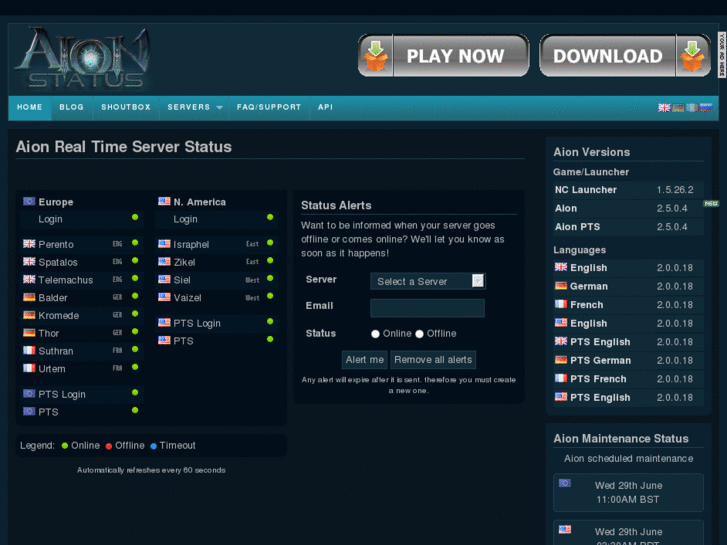Viewport: 727px width, 545px height.
Task: Click into the Email input field
Action: coord(427,308)
